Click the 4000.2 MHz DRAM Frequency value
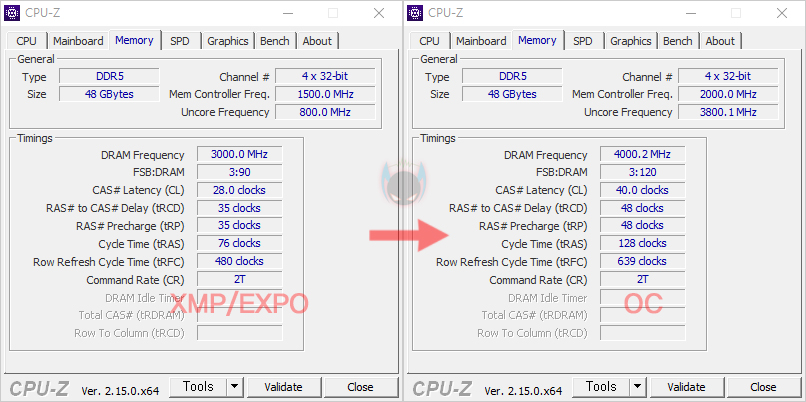This screenshot has height=402, width=806. (643, 154)
